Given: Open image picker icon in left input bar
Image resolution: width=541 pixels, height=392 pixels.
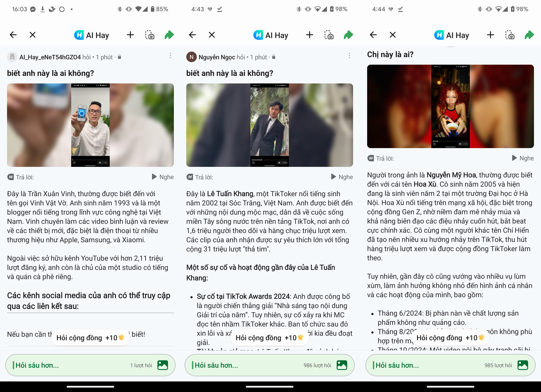Looking at the screenshot, I should 163,365.
